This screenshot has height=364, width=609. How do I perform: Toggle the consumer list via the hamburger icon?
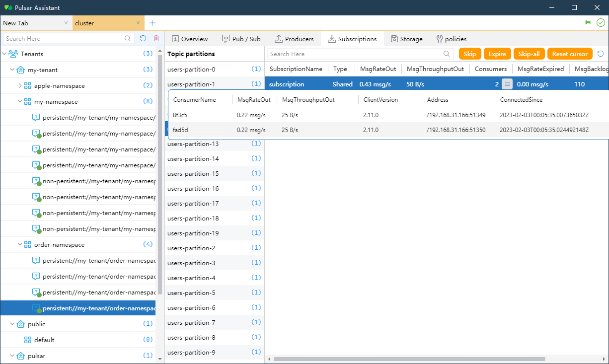[x=507, y=83]
